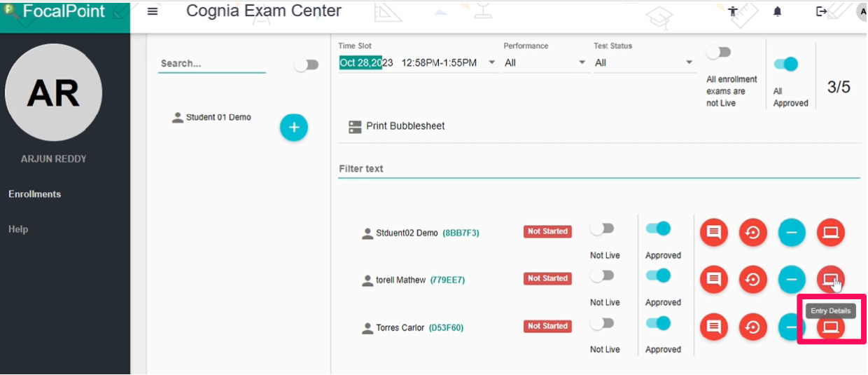
Task: Click the logout icon
Action: coord(822,11)
